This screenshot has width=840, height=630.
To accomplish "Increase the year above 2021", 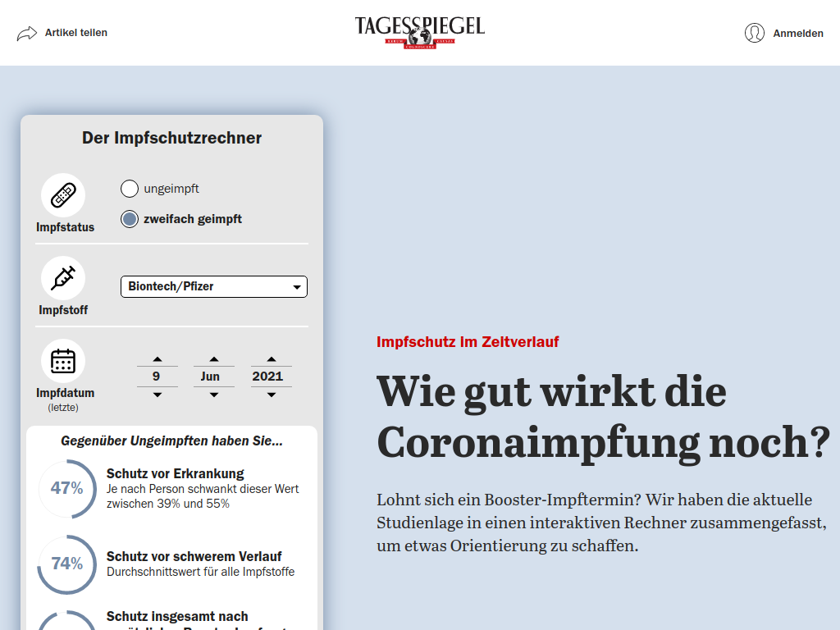I will [x=271, y=359].
